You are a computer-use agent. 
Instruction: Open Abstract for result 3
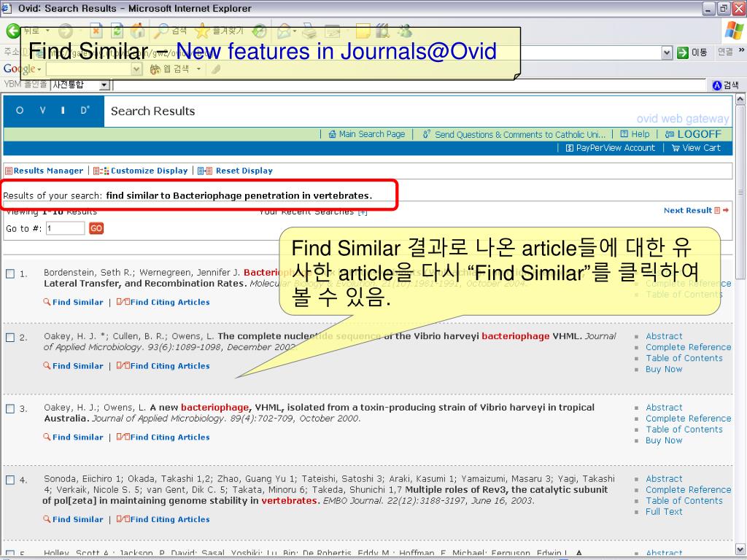point(664,408)
